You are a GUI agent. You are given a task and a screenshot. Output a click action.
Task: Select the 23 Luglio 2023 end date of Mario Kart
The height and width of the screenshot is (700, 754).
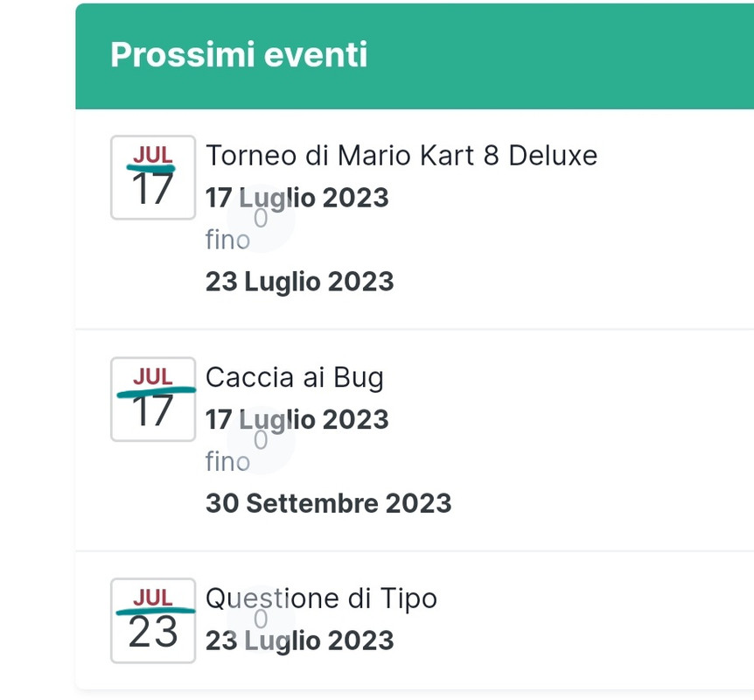coord(299,282)
